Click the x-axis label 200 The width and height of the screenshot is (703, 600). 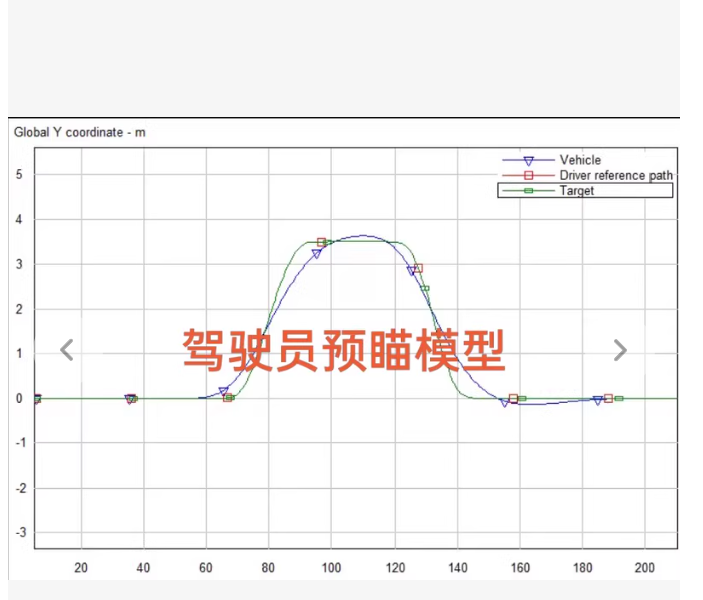tap(645, 568)
